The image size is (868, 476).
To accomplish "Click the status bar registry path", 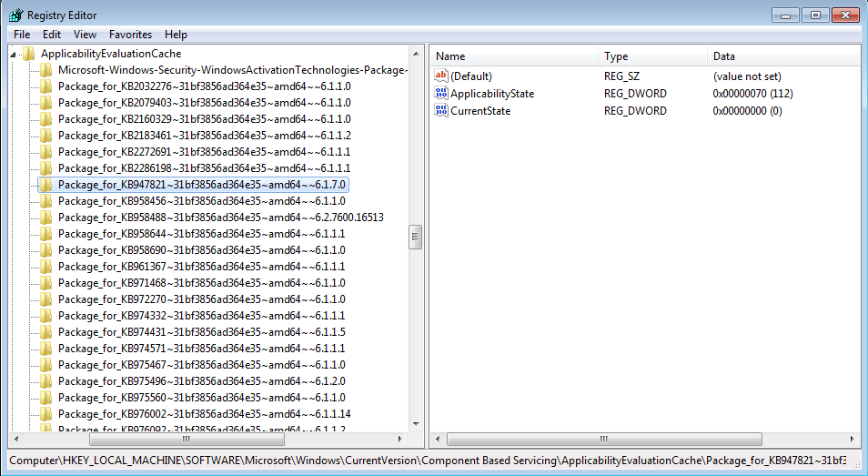I will pos(428,461).
